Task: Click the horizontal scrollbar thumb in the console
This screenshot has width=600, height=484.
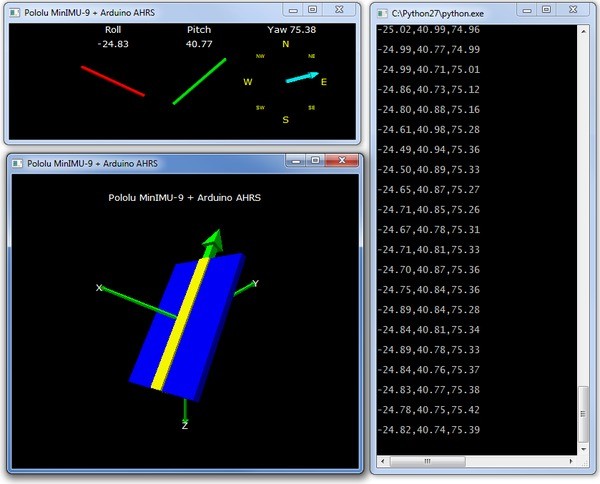Action: [427, 461]
